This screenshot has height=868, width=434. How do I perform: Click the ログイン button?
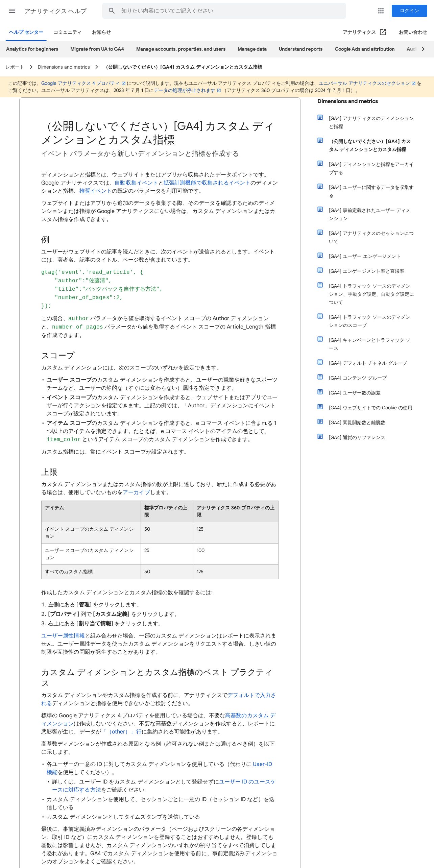pyautogui.click(x=409, y=11)
